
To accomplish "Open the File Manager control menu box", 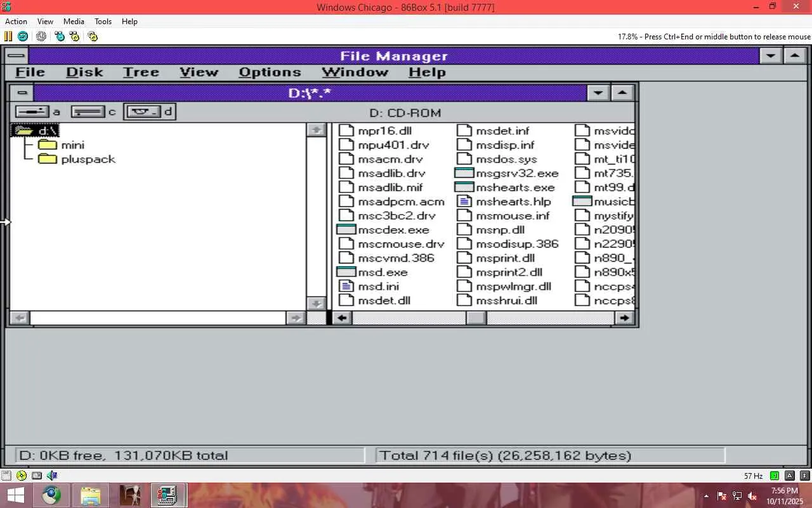I will tap(17, 56).
